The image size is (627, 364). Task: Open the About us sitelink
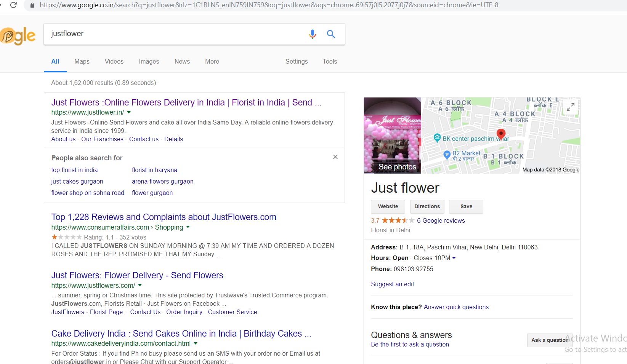click(63, 139)
